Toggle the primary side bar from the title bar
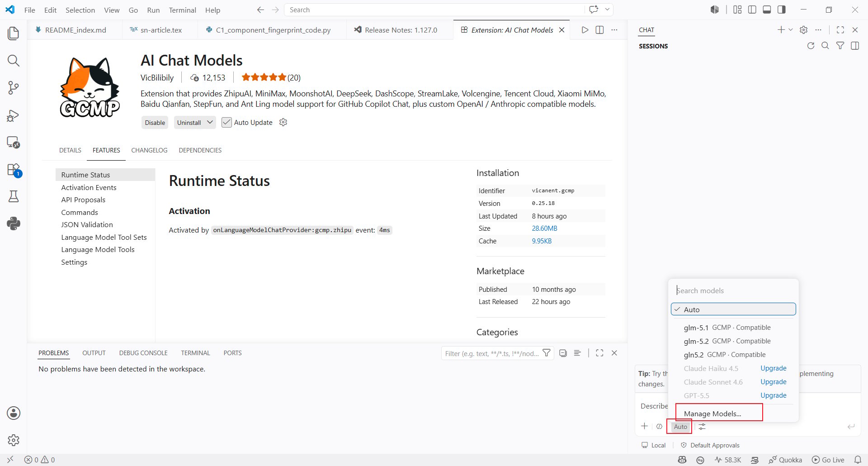The width and height of the screenshot is (868, 466). 752,10
